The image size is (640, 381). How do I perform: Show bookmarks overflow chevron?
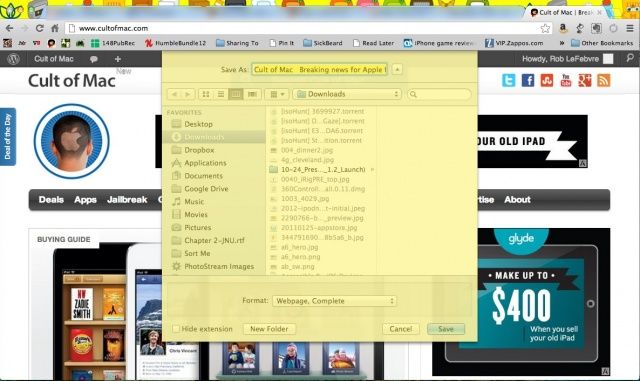[x=562, y=43]
